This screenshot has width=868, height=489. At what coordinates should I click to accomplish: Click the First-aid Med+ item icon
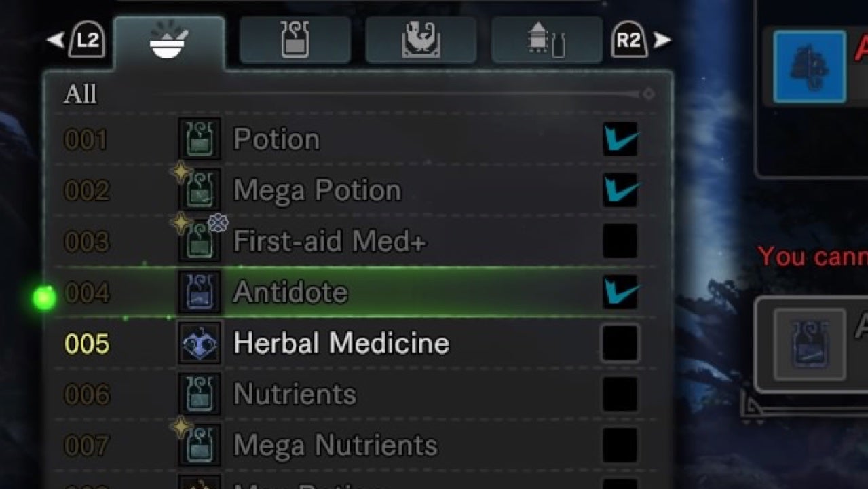[200, 242]
